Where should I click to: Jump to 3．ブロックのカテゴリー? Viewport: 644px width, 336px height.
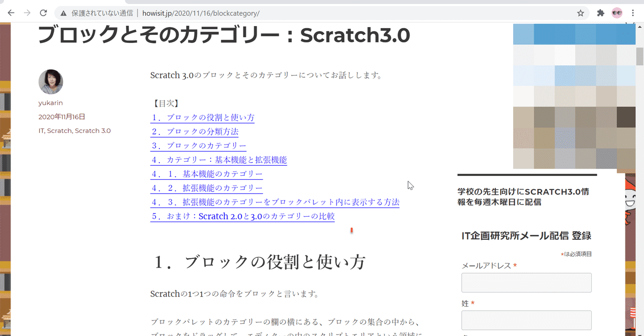198,146
